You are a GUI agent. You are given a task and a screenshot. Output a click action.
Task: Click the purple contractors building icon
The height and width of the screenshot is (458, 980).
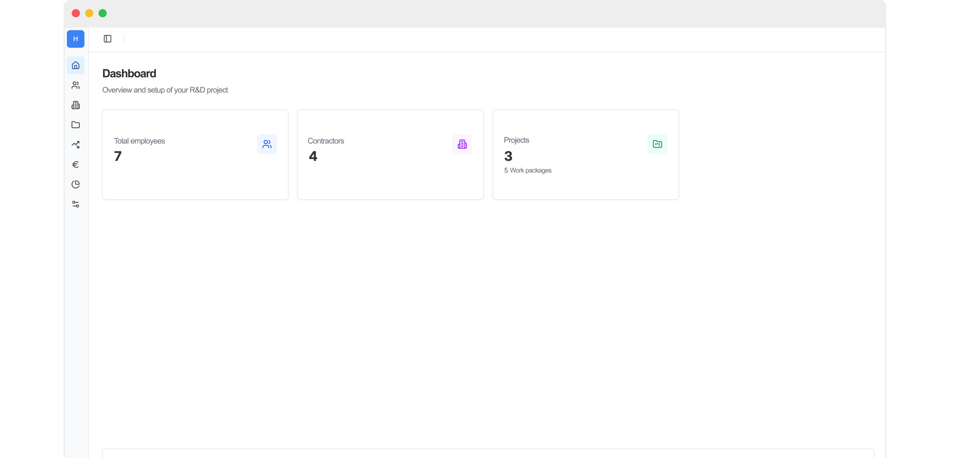[x=462, y=144]
